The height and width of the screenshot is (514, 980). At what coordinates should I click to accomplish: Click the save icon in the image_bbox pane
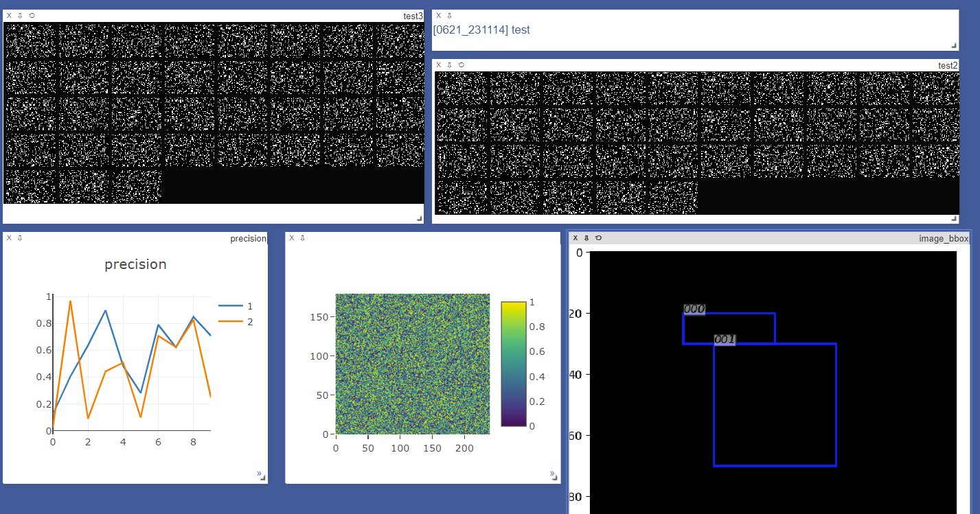click(586, 237)
